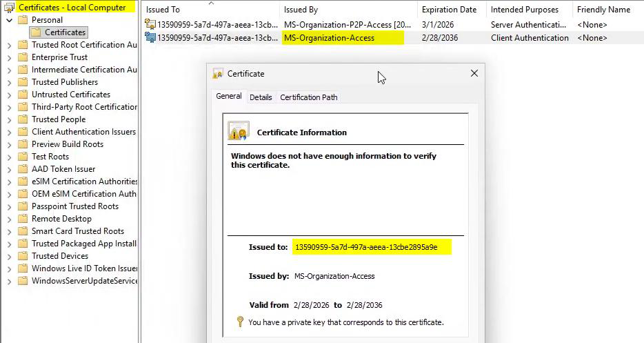This screenshot has height=343, width=644.
Task: Select the Smart Card Trusted Roots store
Action: click(78, 231)
